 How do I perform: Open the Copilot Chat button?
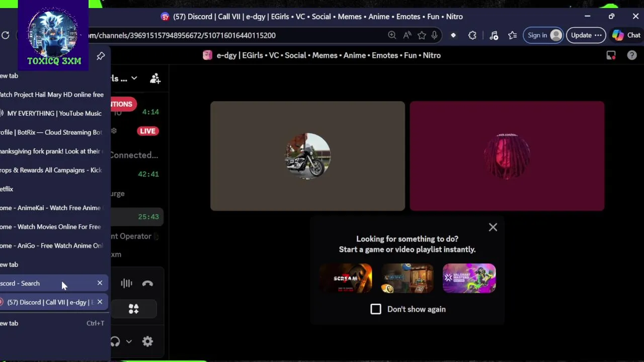pyautogui.click(x=626, y=35)
